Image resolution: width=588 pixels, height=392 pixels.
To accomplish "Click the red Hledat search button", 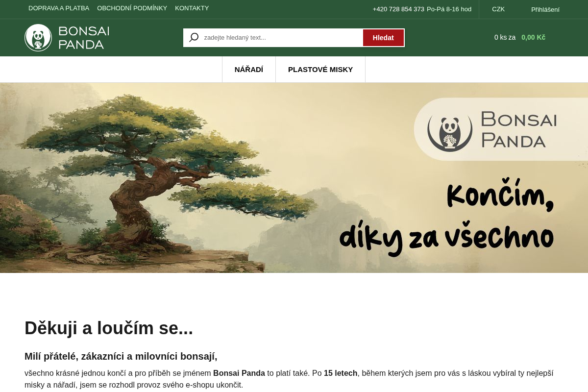I will click(x=383, y=38).
